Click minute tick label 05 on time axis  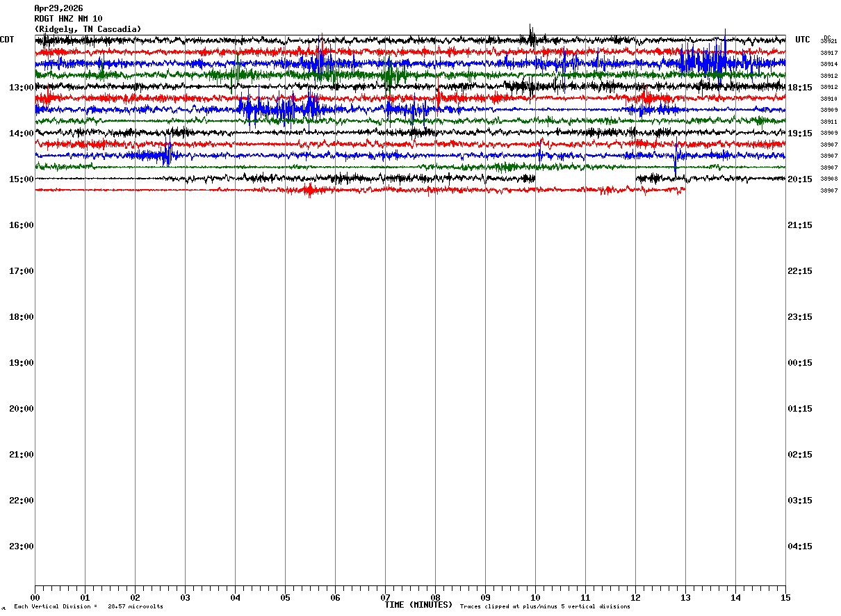[285, 597]
